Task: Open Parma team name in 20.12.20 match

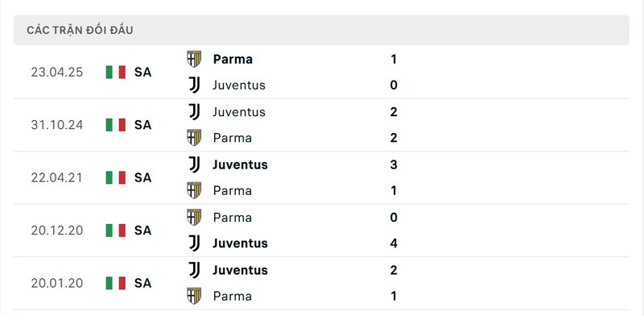Action: pos(232,218)
